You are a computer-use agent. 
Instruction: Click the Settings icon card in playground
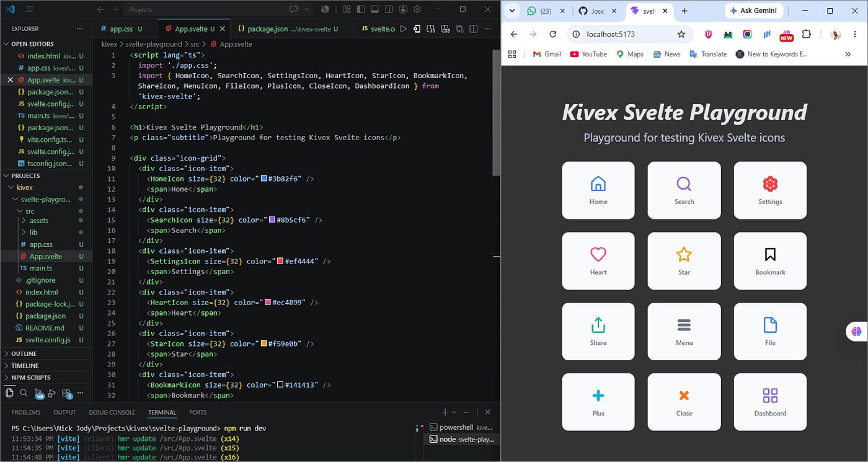[x=770, y=190]
